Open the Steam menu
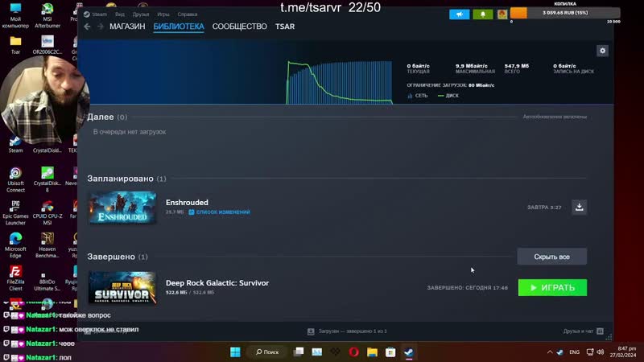Image resolution: width=644 pixels, height=362 pixels. click(x=99, y=14)
